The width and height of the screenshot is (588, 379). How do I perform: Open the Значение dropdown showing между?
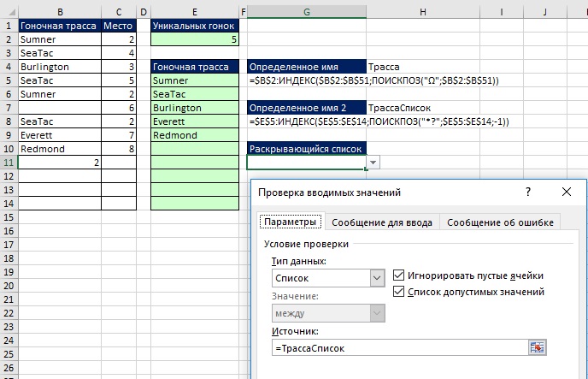[x=377, y=314]
